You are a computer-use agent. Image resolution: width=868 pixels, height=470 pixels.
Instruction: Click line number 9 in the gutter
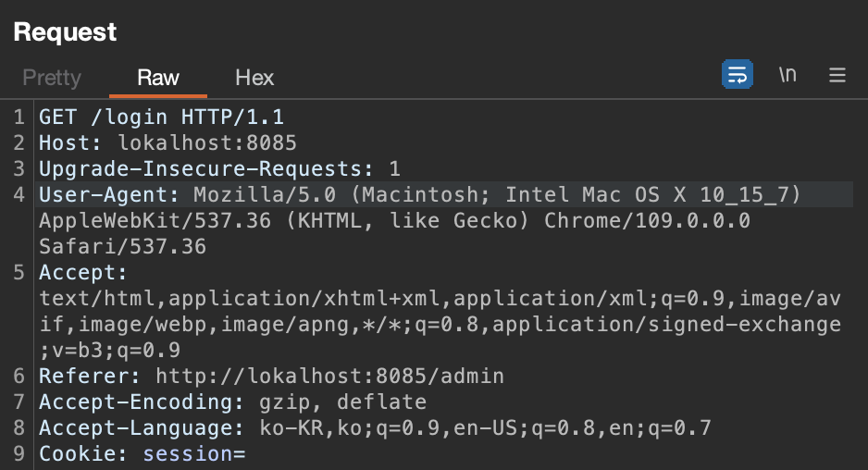coord(19,454)
